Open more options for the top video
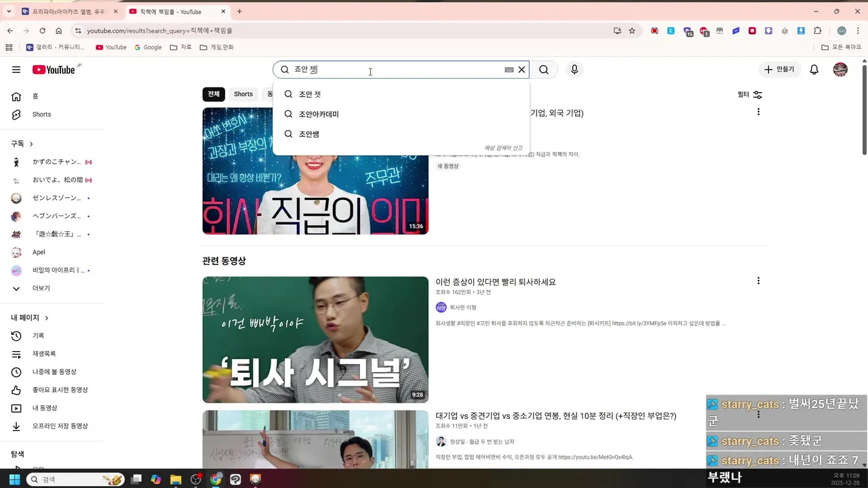The width and height of the screenshot is (868, 488). [x=758, y=112]
